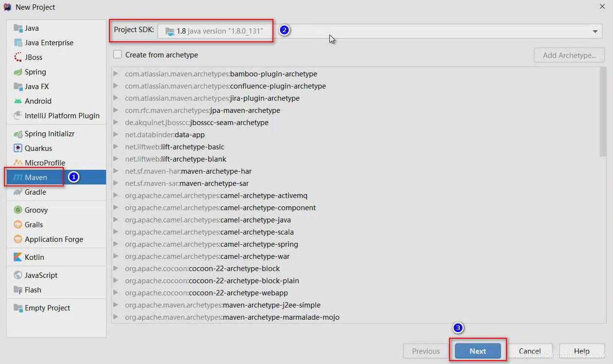Select the camel-archetype-spring row

[356, 244]
